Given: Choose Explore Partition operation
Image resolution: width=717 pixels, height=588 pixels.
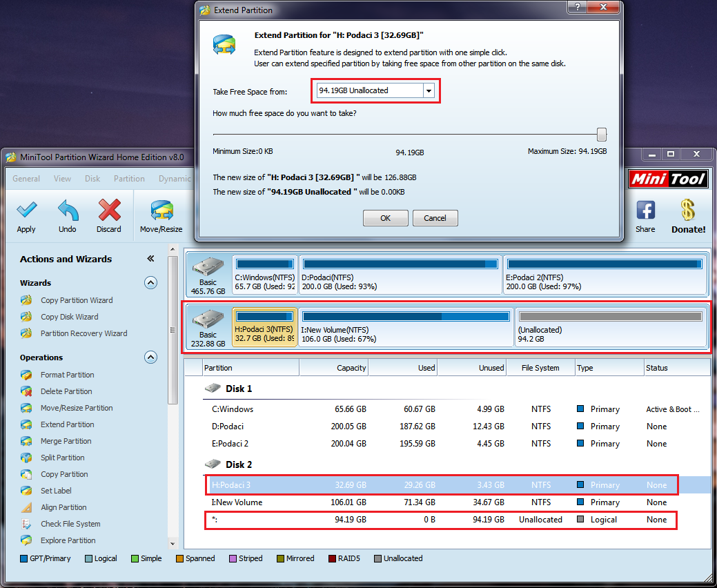Looking at the screenshot, I should click(68, 540).
